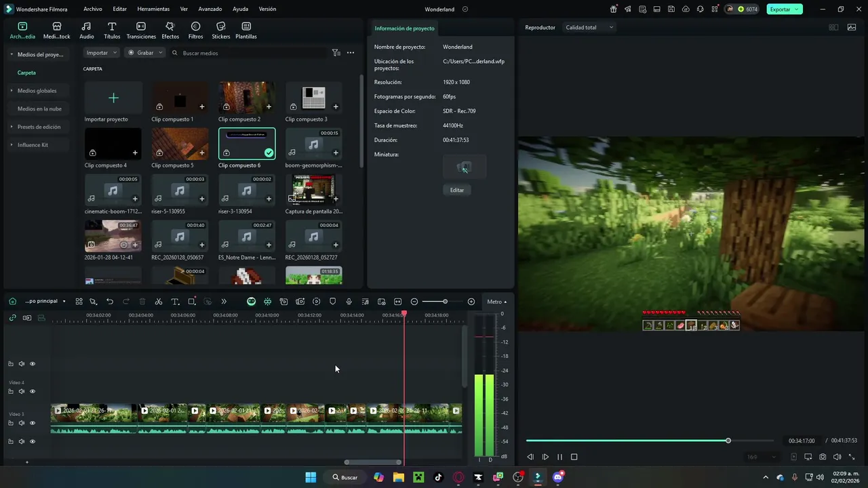Viewport: 868px width, 488px height.
Task: Show more timeline tools (double chevron)
Action: (224, 302)
